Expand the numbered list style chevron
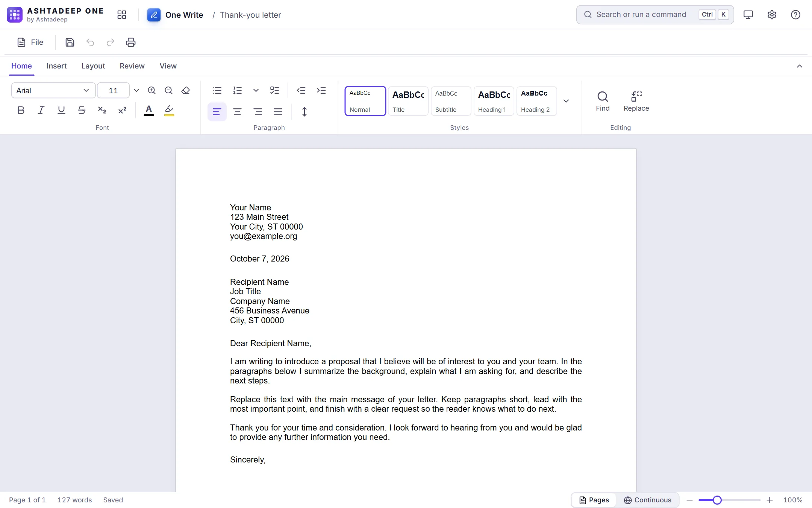The height and width of the screenshot is (508, 812). point(256,90)
